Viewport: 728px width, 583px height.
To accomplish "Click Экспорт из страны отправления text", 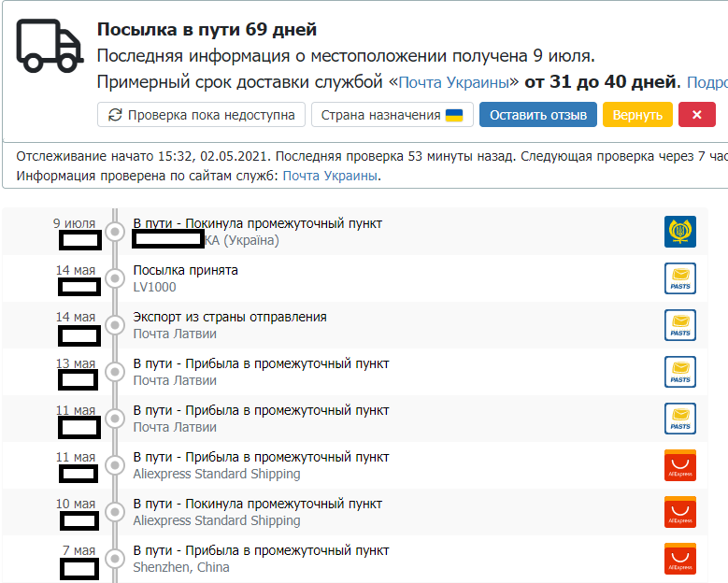I will [x=230, y=317].
